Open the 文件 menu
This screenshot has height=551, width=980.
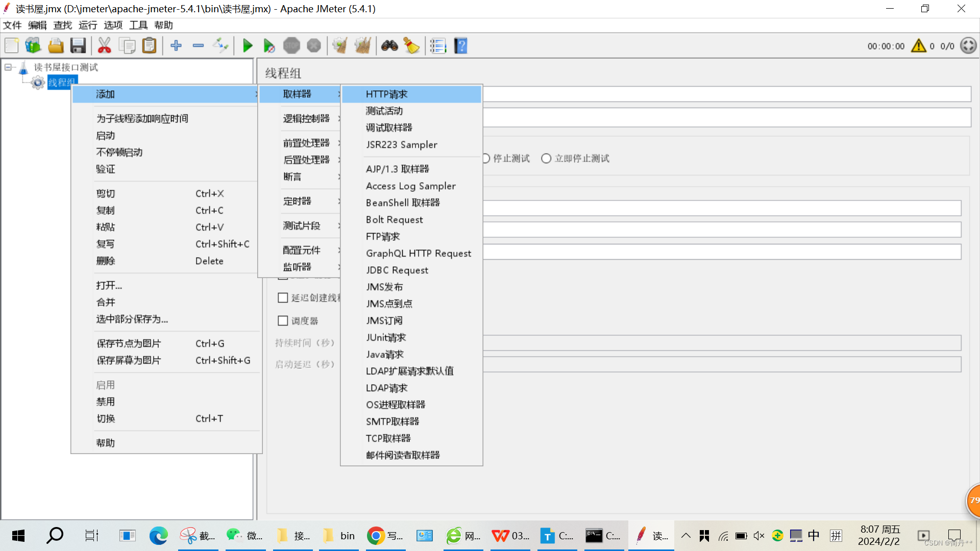click(x=12, y=26)
